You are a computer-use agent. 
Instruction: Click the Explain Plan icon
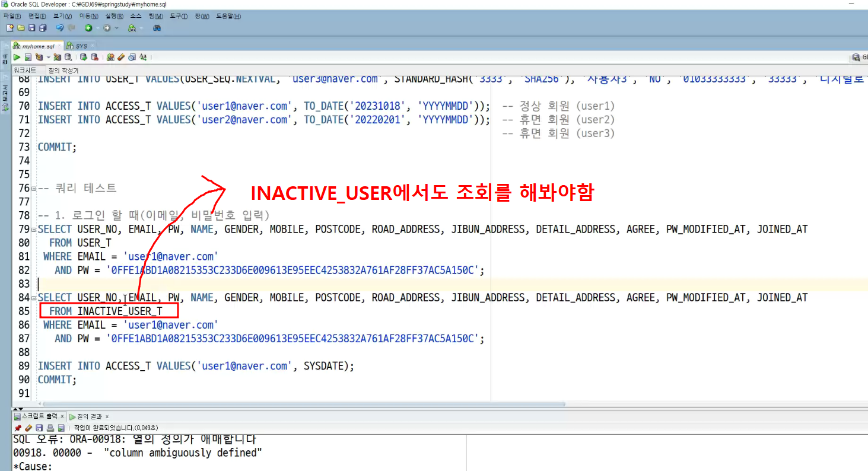click(39, 57)
